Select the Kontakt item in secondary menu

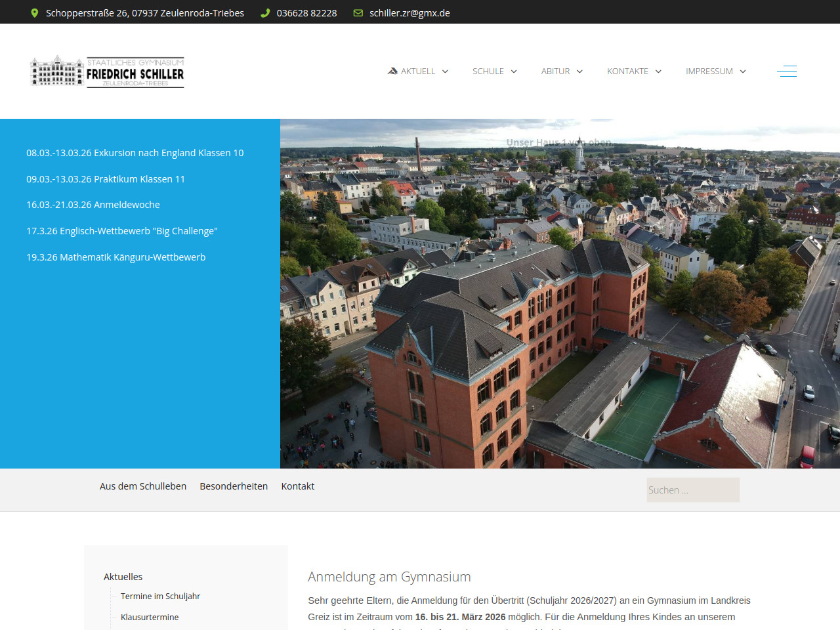(x=298, y=486)
